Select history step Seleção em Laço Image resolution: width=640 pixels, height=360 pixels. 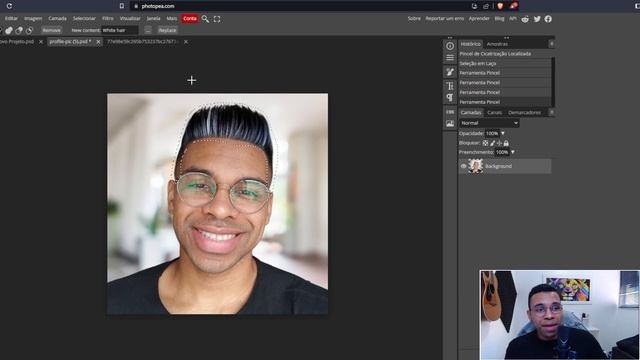[x=504, y=63]
